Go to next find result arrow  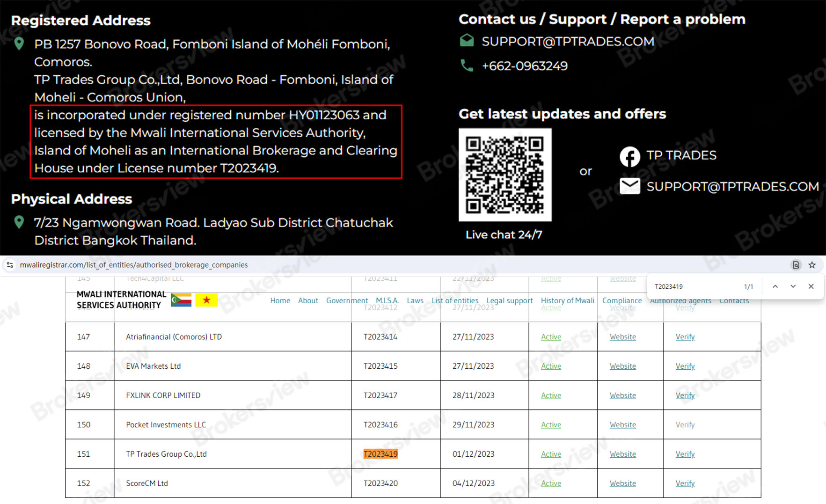coord(793,286)
